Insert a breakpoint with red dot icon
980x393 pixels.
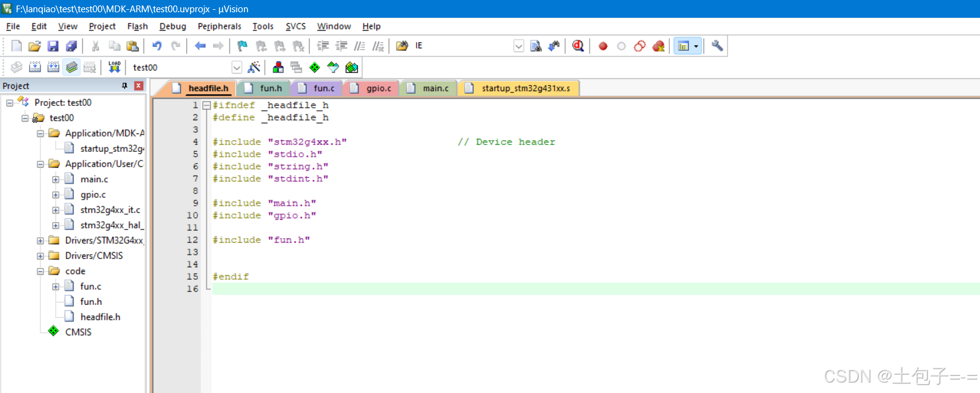[603, 46]
